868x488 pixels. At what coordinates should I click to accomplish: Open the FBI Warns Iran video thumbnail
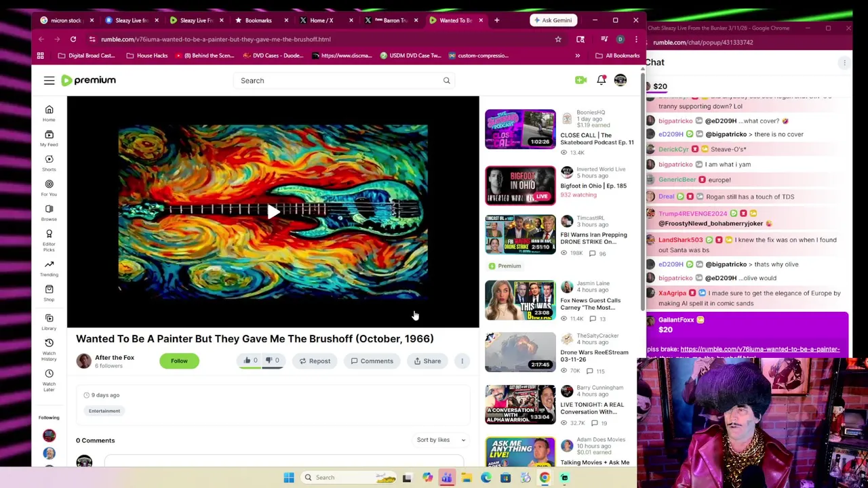point(520,235)
